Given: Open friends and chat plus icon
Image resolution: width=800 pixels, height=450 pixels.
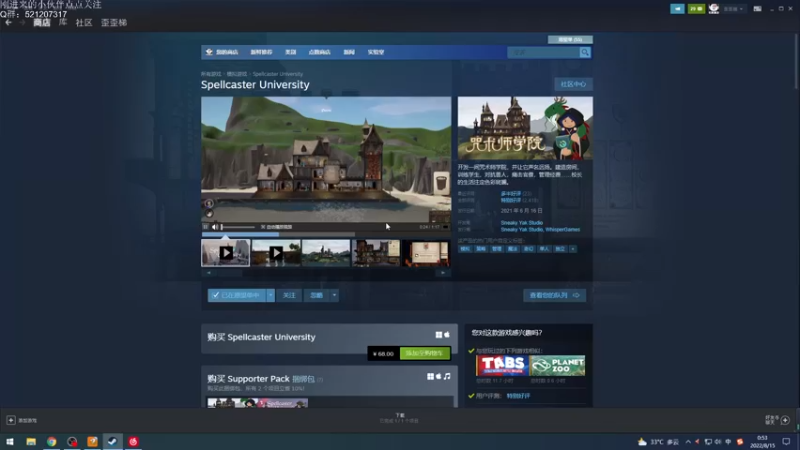Looking at the screenshot, I should click(785, 420).
